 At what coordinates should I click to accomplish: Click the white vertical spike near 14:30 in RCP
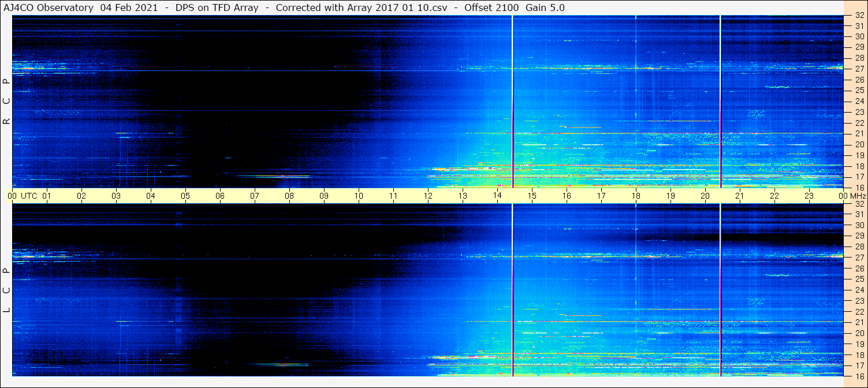click(513, 102)
